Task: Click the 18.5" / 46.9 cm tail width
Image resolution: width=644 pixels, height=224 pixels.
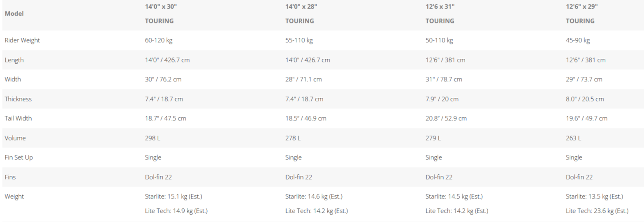Action: tap(306, 118)
